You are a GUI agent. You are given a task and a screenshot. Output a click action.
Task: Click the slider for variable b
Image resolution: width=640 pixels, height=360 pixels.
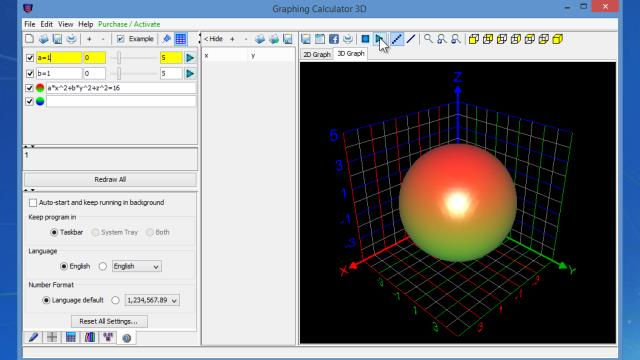(x=135, y=74)
